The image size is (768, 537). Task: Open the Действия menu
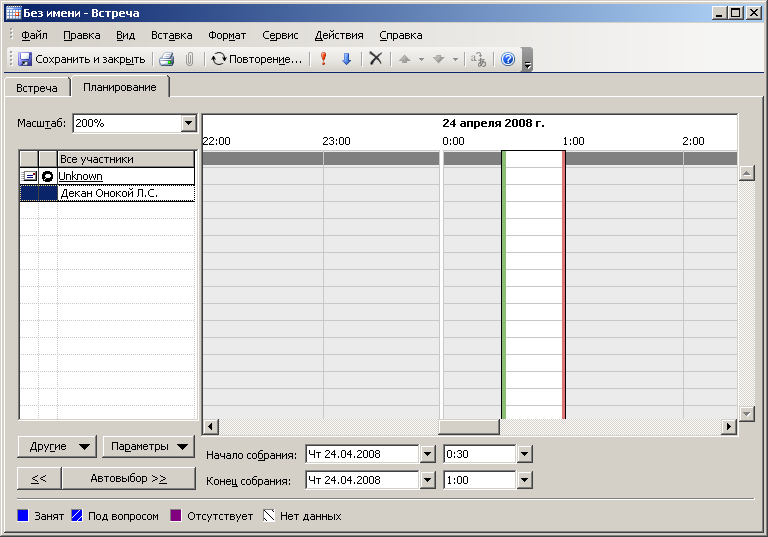pyautogui.click(x=339, y=35)
